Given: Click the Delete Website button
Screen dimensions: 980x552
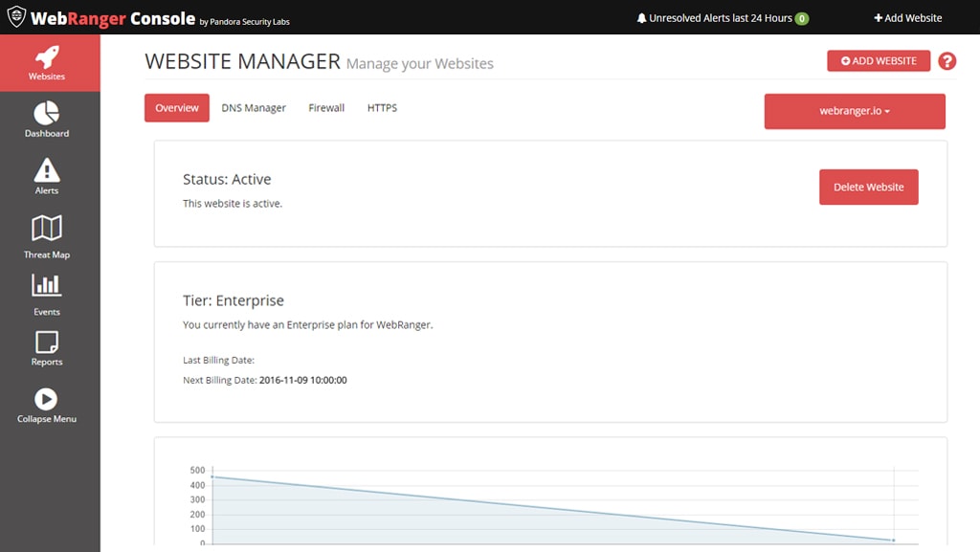Looking at the screenshot, I should tap(868, 188).
